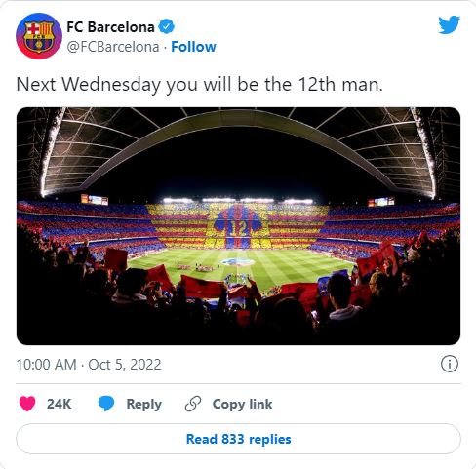The height and width of the screenshot is (469, 476).
Task: Click the 10:00 AM Oct 5, 2022 timestamp
Action: click(x=89, y=365)
